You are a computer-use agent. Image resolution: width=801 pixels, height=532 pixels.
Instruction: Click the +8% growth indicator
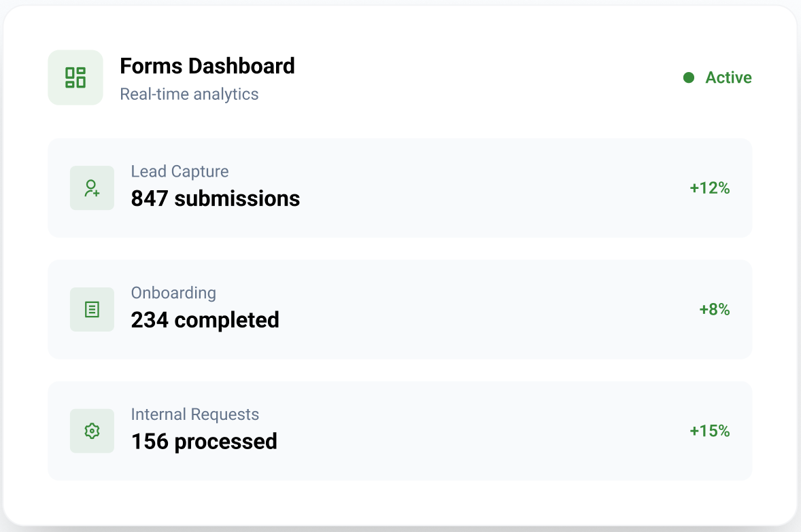click(714, 310)
